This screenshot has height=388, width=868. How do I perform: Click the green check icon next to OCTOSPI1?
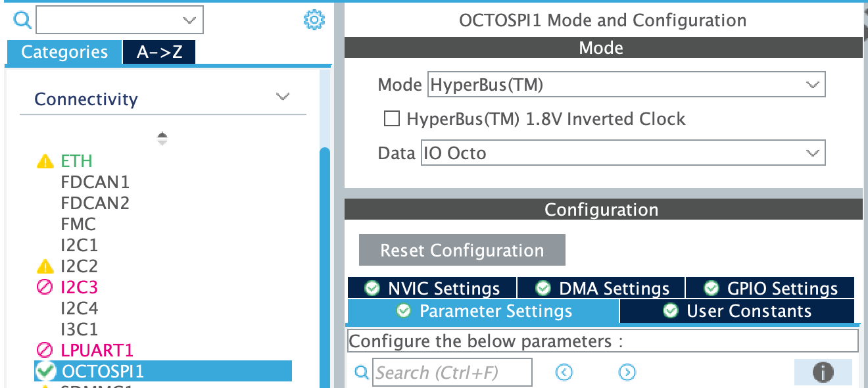pyautogui.click(x=45, y=371)
